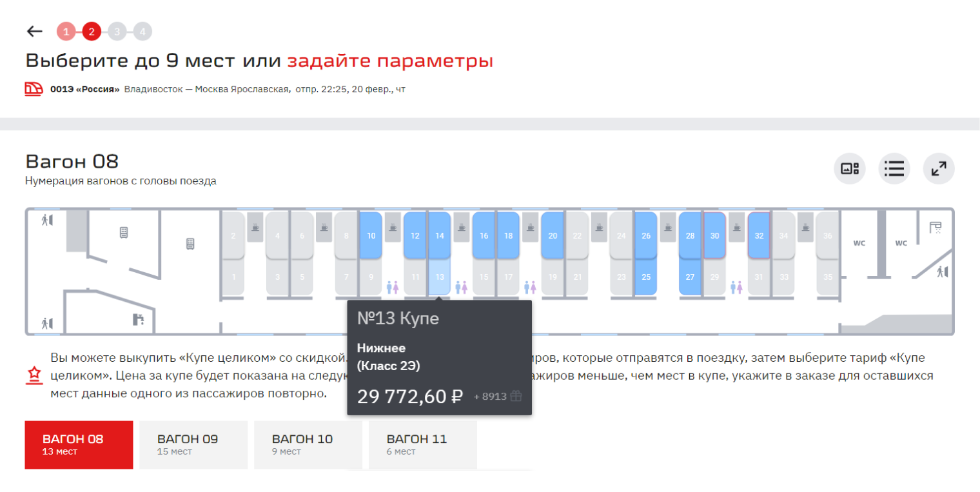The height and width of the screenshot is (492, 980).
Task: Select seat 14 in the carriage
Action: (x=439, y=235)
